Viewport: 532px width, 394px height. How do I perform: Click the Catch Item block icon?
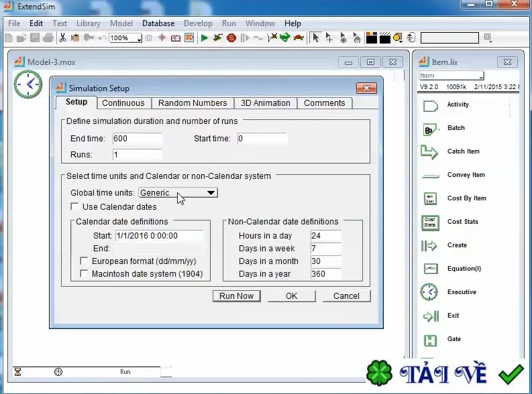pos(429,153)
